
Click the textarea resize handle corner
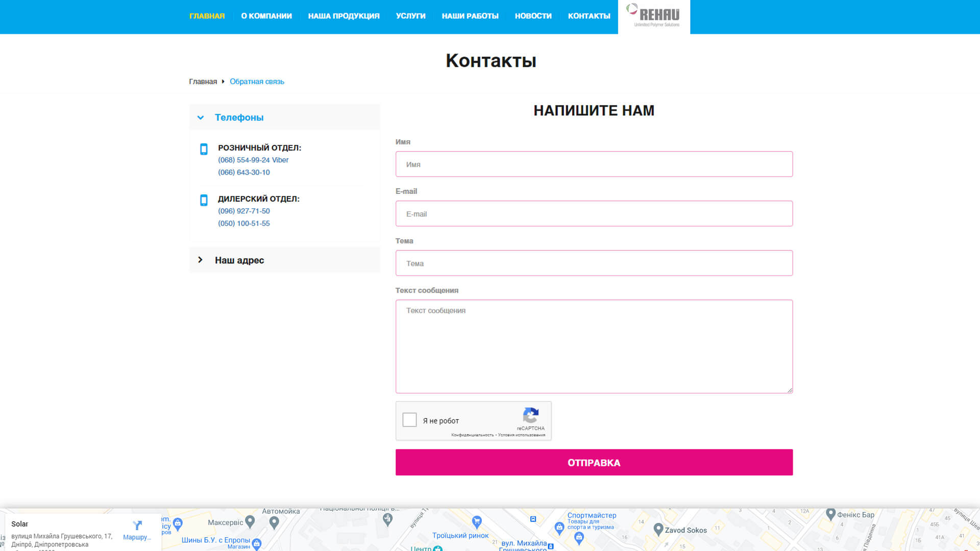[x=790, y=390]
